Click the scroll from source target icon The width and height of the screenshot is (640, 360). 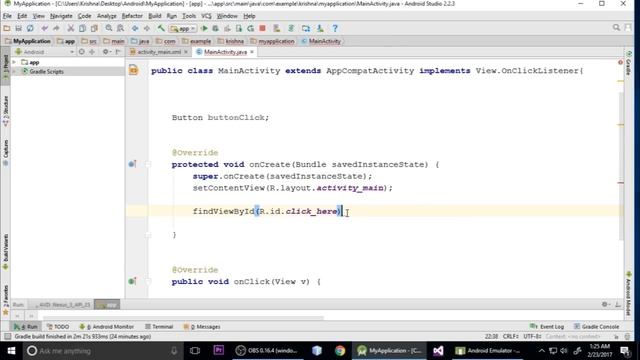(x=82, y=52)
